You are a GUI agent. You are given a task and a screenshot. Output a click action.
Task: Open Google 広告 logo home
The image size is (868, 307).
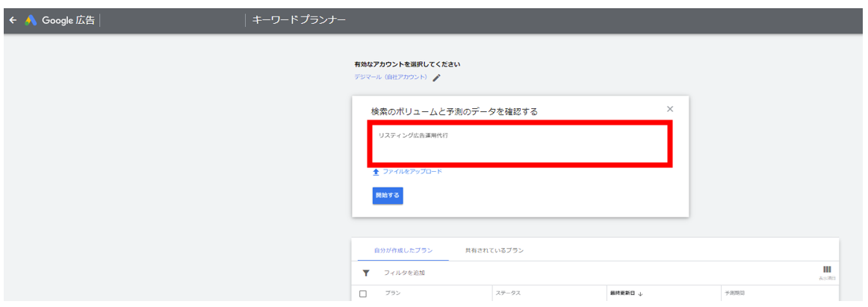59,20
